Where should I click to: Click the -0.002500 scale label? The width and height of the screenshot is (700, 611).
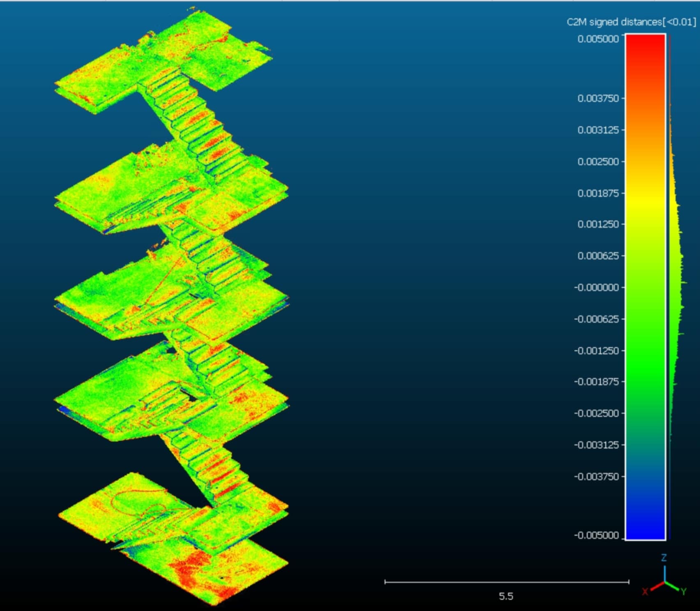(596, 413)
